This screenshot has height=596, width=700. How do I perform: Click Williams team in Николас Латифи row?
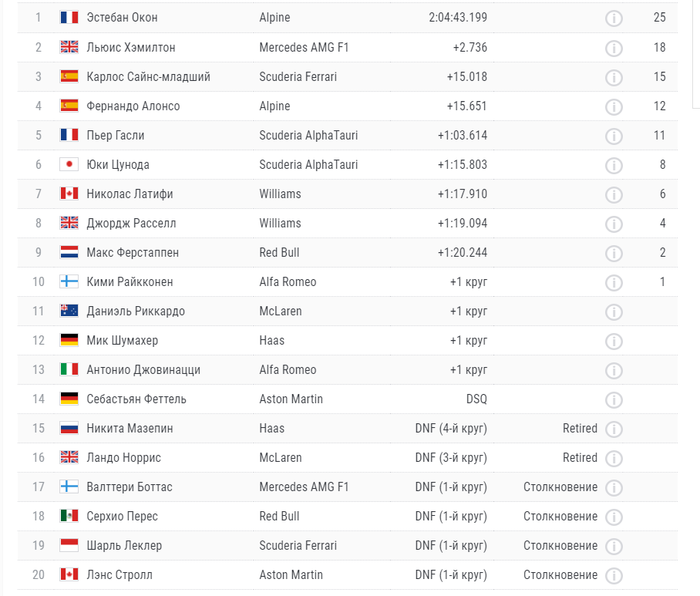(x=280, y=194)
